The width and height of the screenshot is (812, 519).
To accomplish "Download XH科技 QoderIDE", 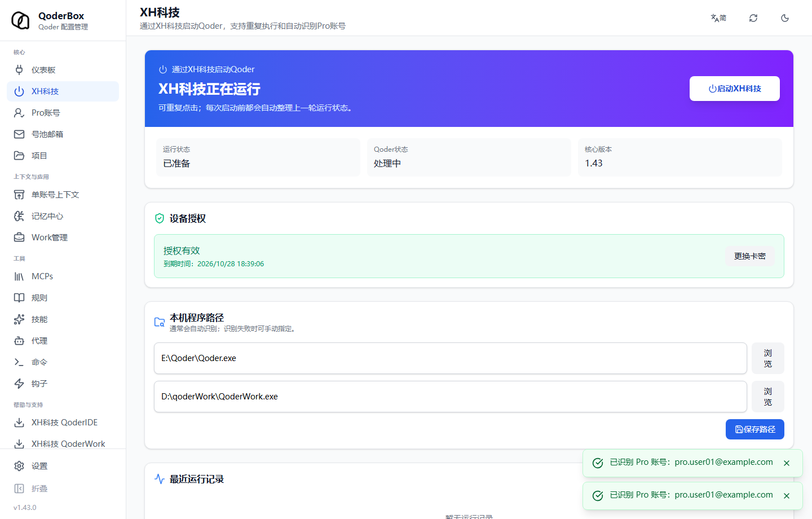I will click(x=63, y=423).
